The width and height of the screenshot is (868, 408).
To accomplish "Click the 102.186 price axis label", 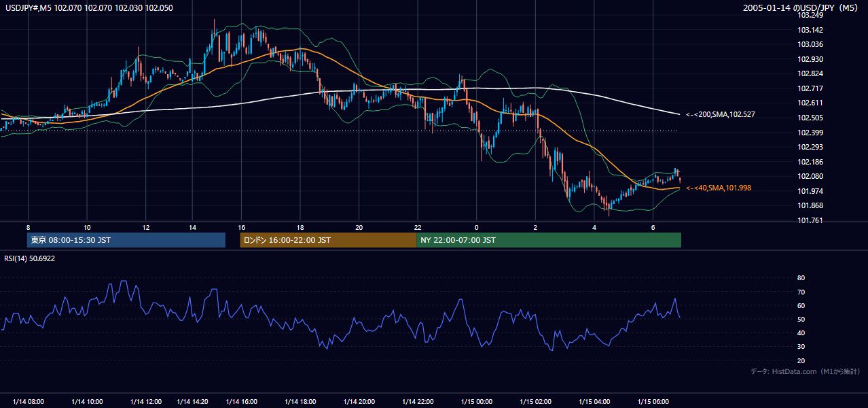I will 810,162.
